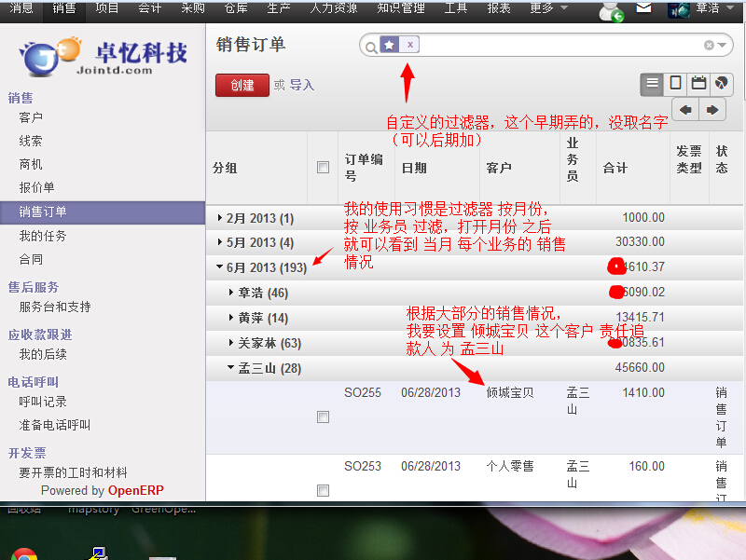Check the box for order SO255
Viewport: 746px width, 560px height.
coord(323,417)
